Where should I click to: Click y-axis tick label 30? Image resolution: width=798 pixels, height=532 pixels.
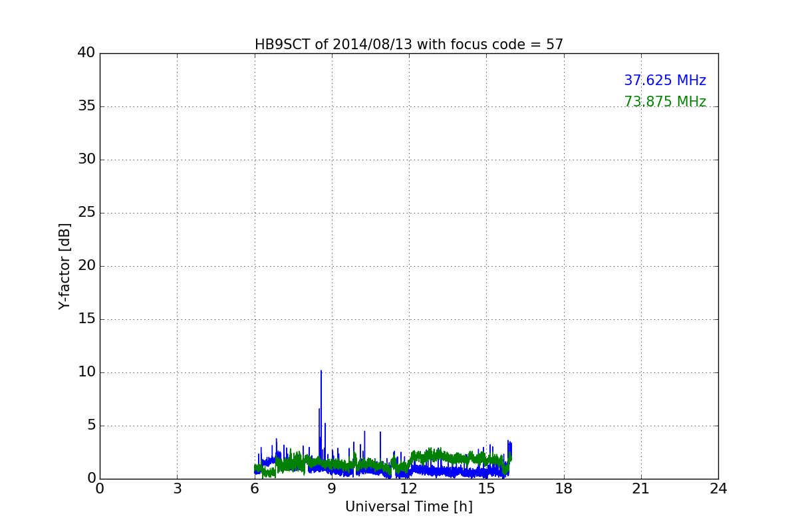click(x=86, y=160)
